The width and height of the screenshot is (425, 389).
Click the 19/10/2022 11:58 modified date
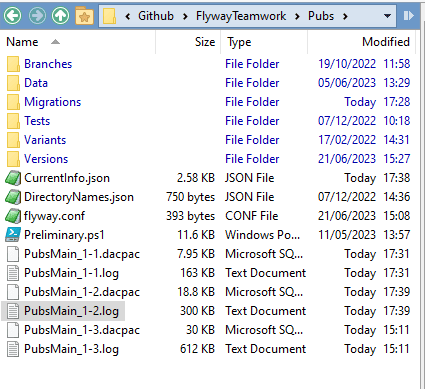[x=364, y=64]
